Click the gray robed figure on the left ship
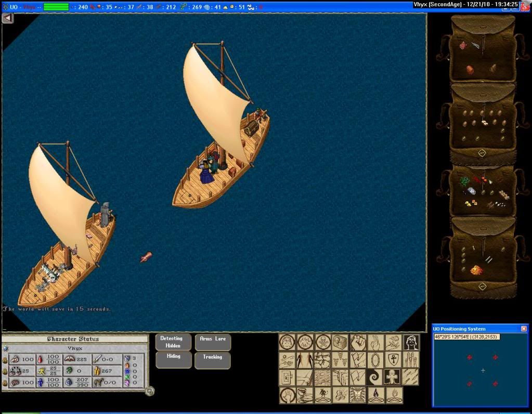The image size is (532, 414). tap(106, 214)
